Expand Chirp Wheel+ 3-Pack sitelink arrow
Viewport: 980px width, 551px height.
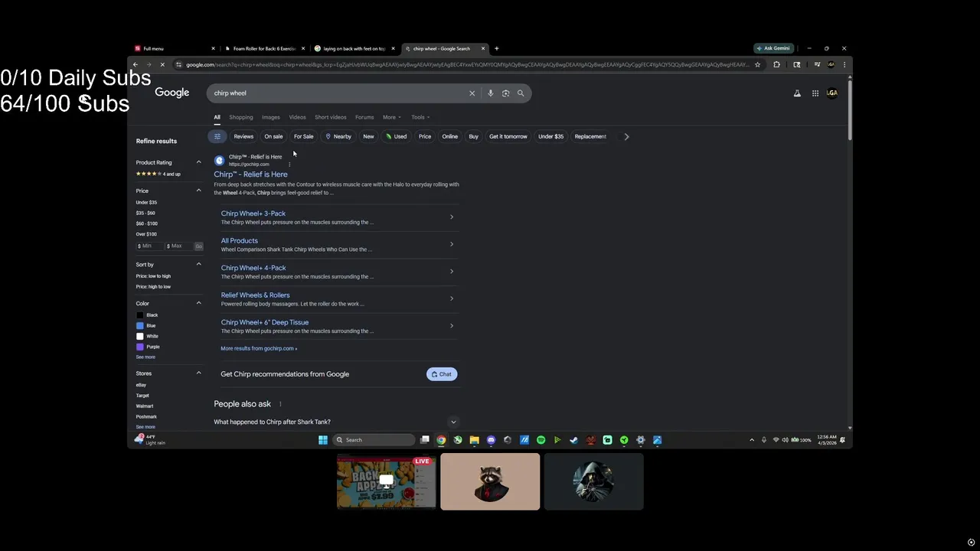coord(452,217)
